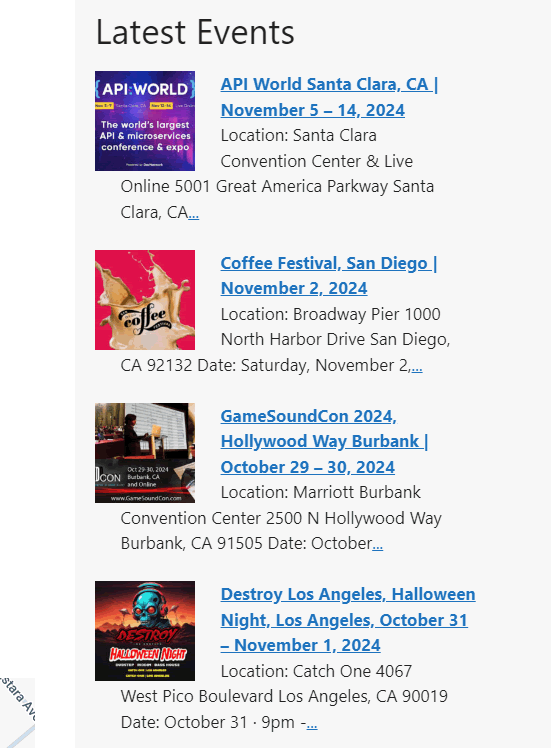The image size is (551, 748).
Task: Open the API World Santa Clara event link
Action: coord(329,97)
